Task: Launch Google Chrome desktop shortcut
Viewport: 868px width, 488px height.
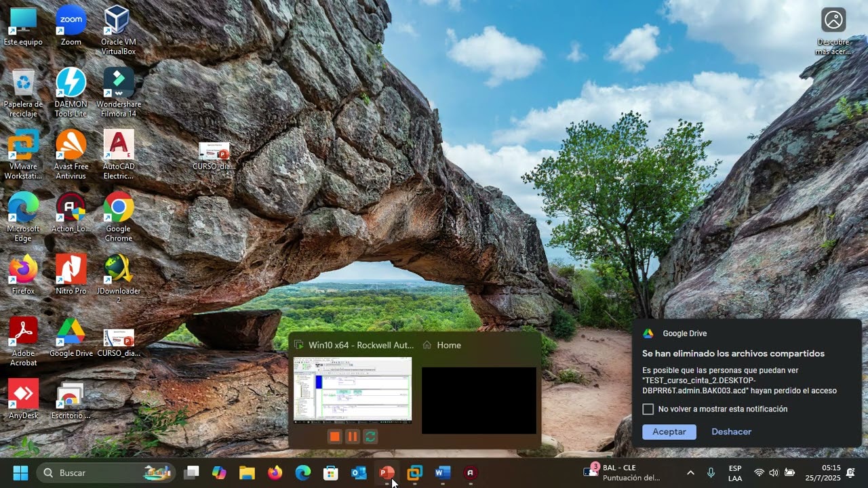Action: [119, 217]
